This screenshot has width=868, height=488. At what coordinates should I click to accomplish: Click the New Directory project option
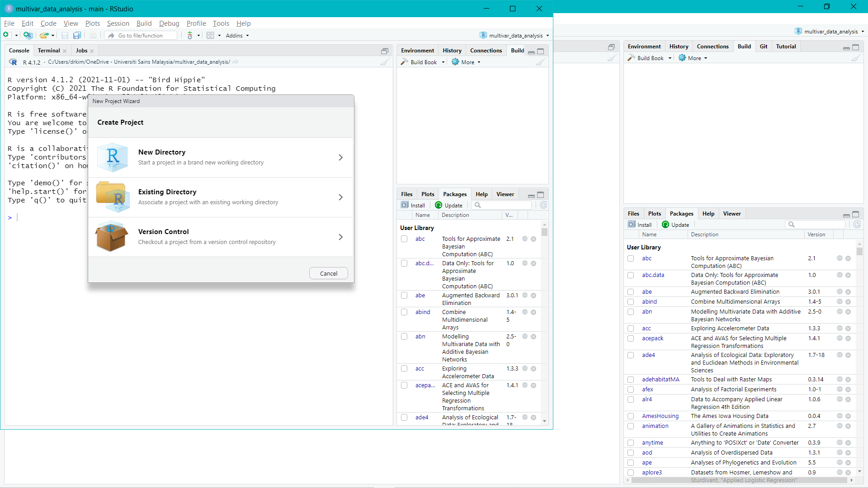[221, 157]
